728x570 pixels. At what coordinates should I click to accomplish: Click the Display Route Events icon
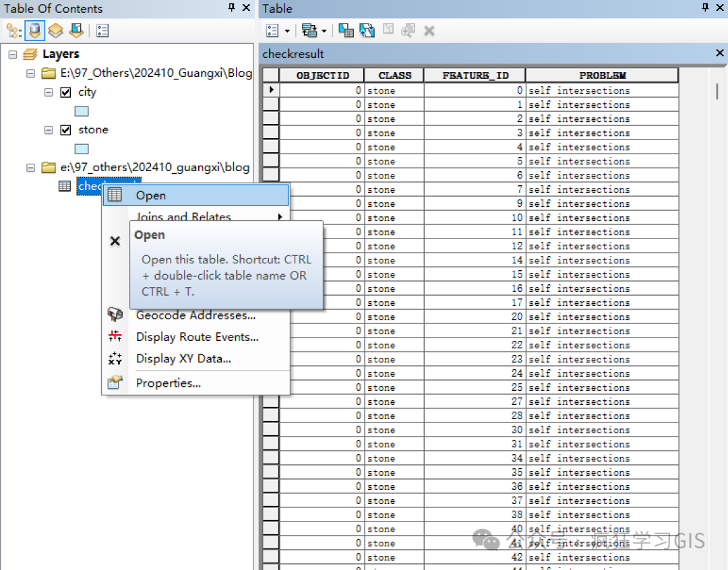[x=115, y=336]
